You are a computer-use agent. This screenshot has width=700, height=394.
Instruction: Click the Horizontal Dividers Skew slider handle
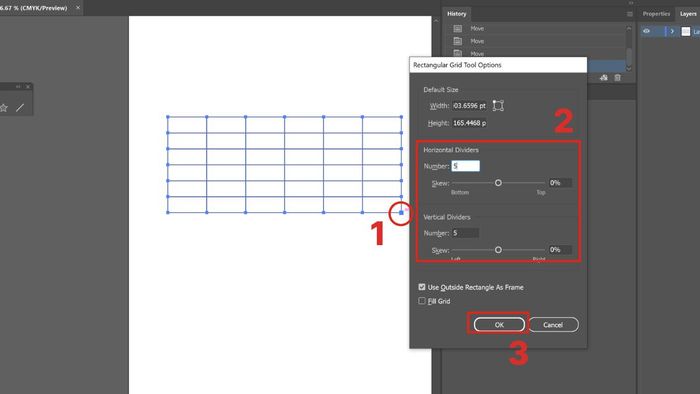(498, 183)
